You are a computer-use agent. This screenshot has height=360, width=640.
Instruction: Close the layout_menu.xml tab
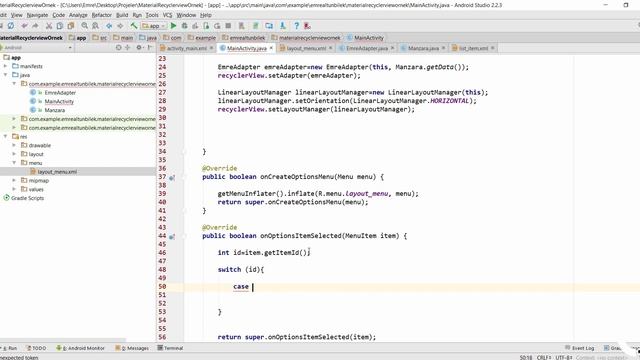pyautogui.click(x=331, y=48)
